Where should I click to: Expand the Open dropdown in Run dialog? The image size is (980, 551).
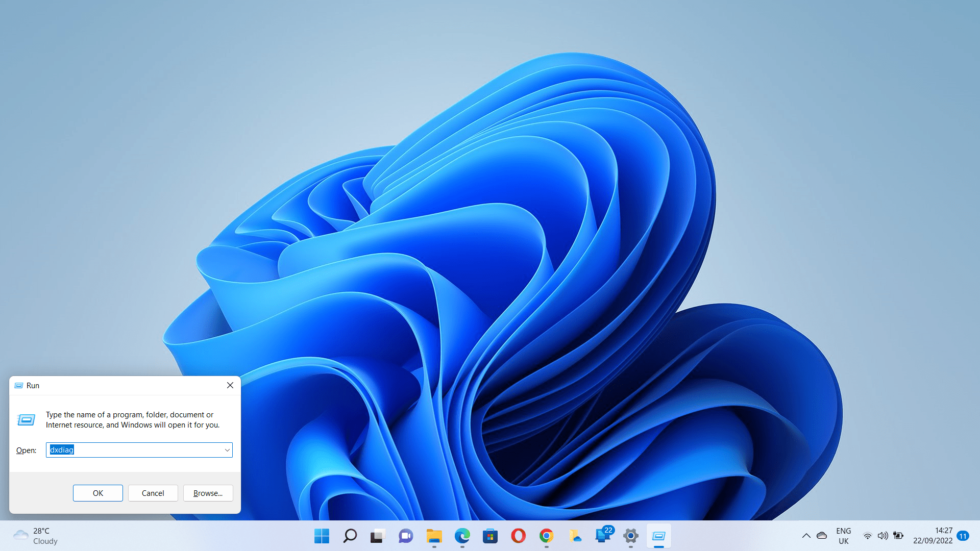(x=227, y=449)
